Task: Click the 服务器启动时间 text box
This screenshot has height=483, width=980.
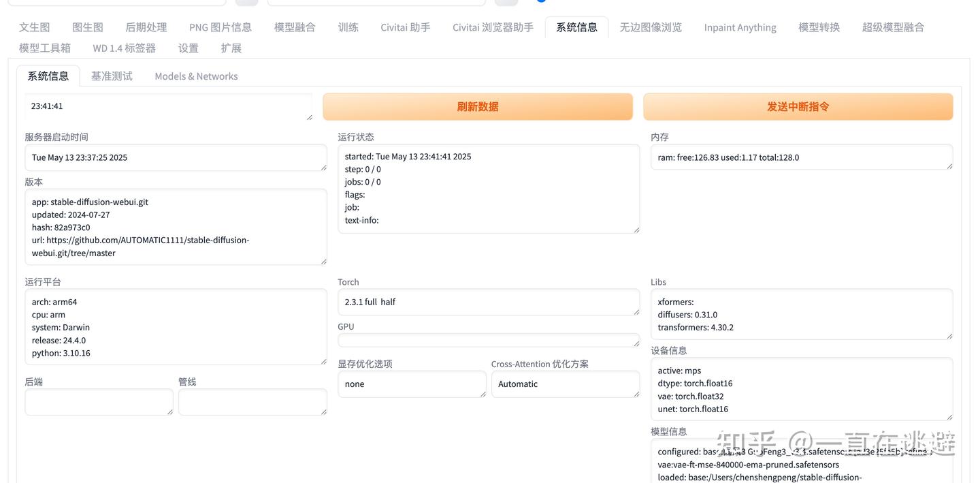Action: 176,157
